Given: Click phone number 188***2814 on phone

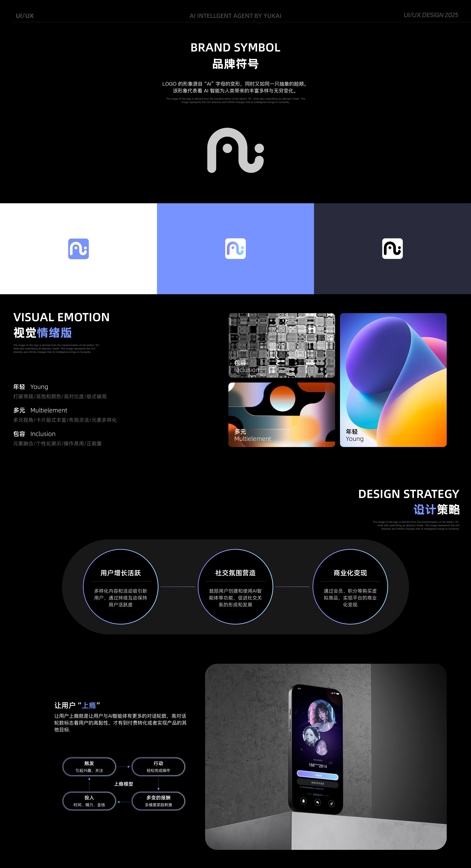Looking at the screenshot, I should pyautogui.click(x=318, y=766).
